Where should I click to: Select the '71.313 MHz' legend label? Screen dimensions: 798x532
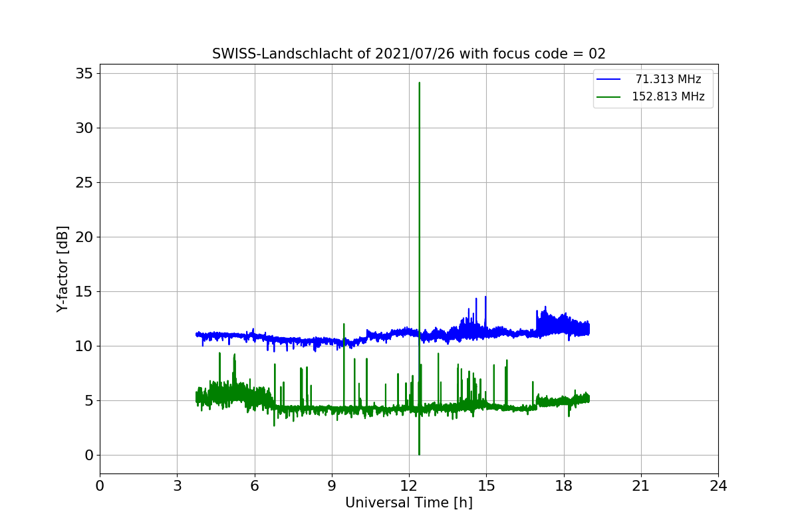668,79
